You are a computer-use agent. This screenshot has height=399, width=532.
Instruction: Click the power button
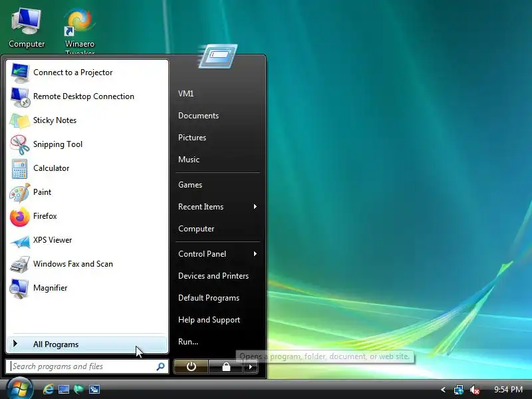[x=191, y=366]
